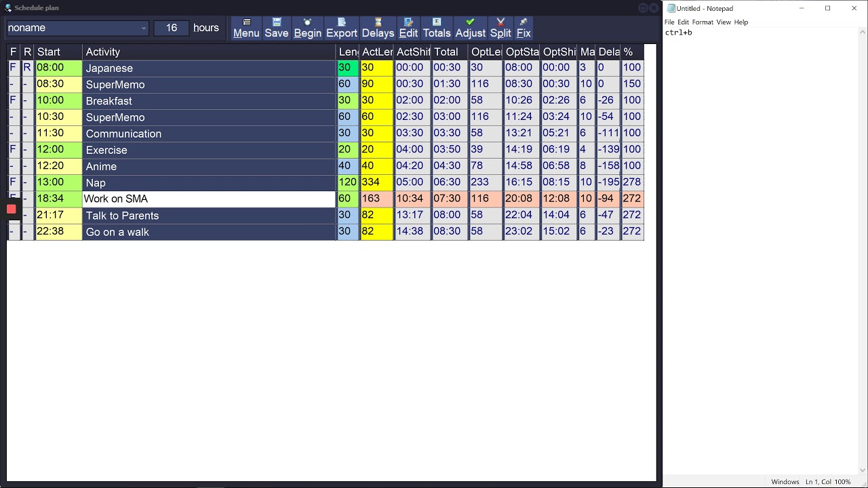The height and width of the screenshot is (488, 868).
Task: Open the Format menu in Notepad
Action: [x=703, y=22]
